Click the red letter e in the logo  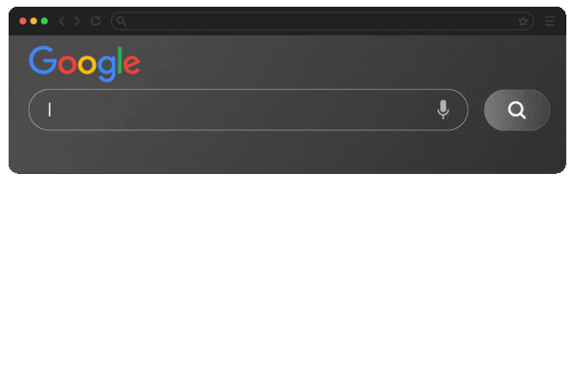click(x=132, y=64)
